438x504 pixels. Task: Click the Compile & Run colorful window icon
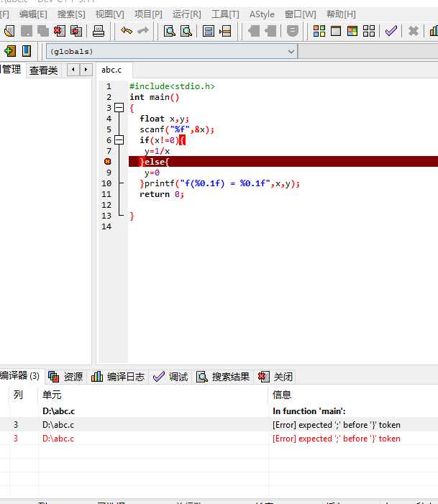coord(352,31)
